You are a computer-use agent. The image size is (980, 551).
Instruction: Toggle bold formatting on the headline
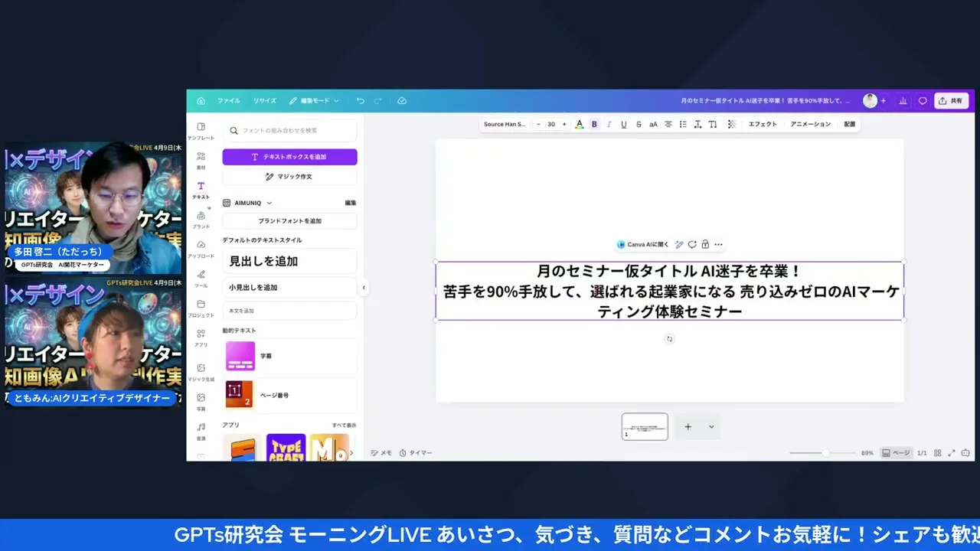pos(594,124)
